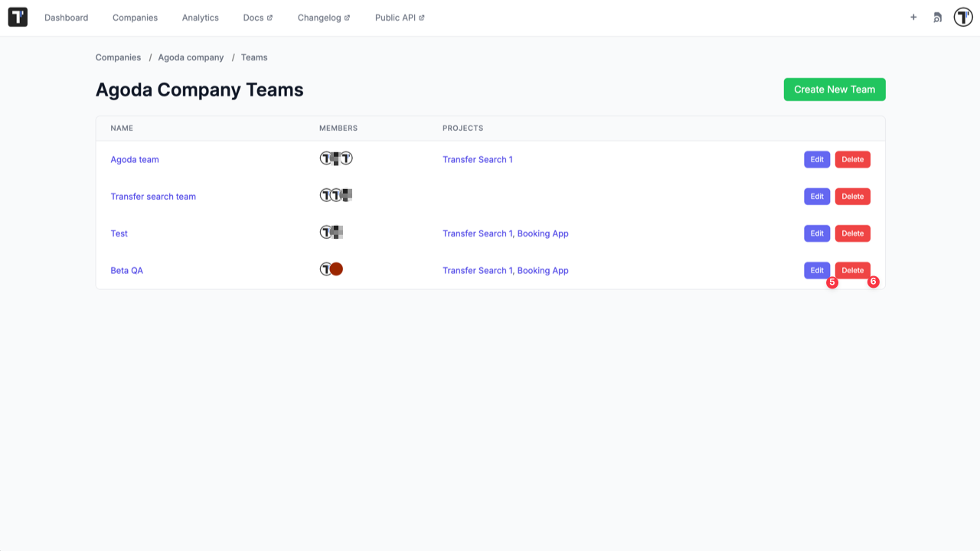Click the red member avatar in Beta QA row

tap(335, 269)
